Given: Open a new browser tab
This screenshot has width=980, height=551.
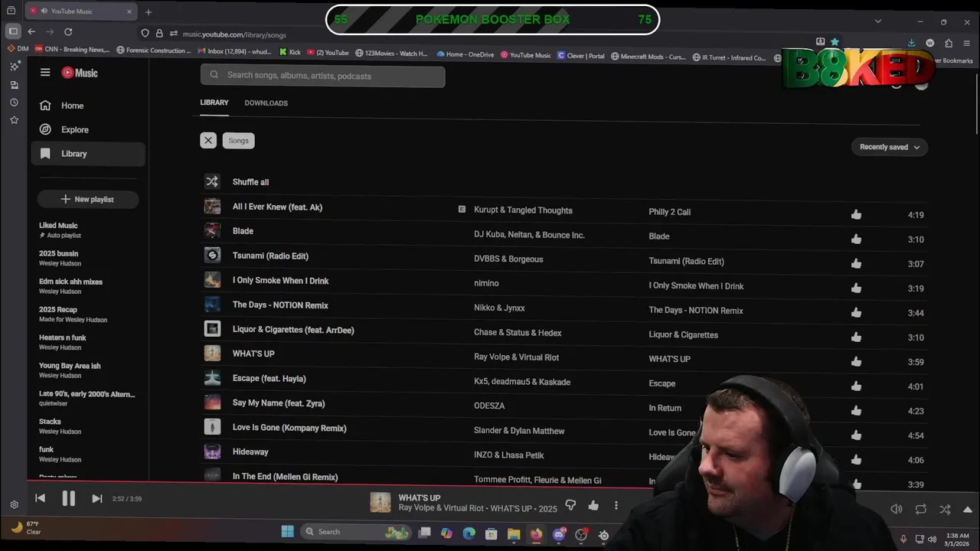Looking at the screenshot, I should tap(149, 11).
